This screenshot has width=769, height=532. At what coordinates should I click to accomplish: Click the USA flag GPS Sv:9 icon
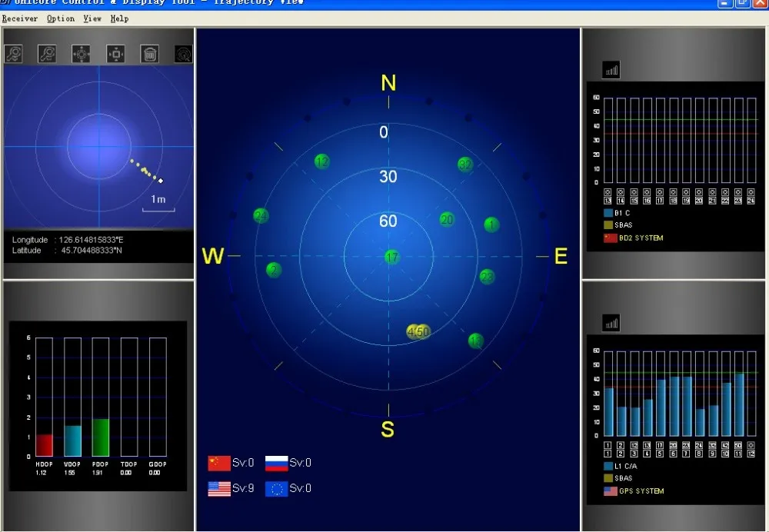219,488
